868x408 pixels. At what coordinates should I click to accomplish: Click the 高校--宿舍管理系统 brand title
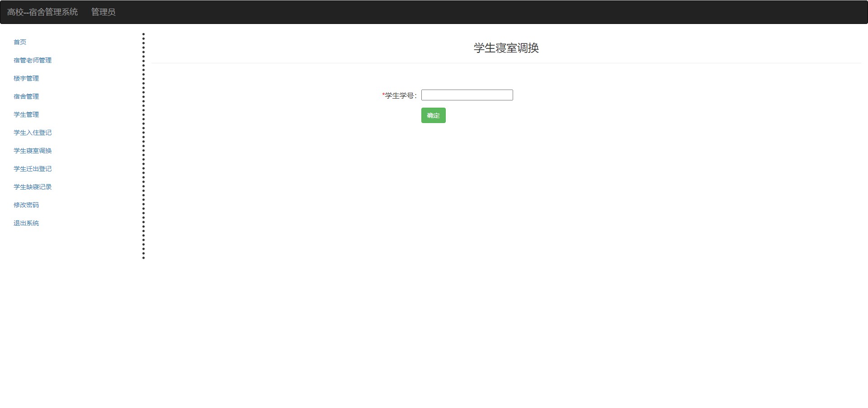(x=42, y=12)
